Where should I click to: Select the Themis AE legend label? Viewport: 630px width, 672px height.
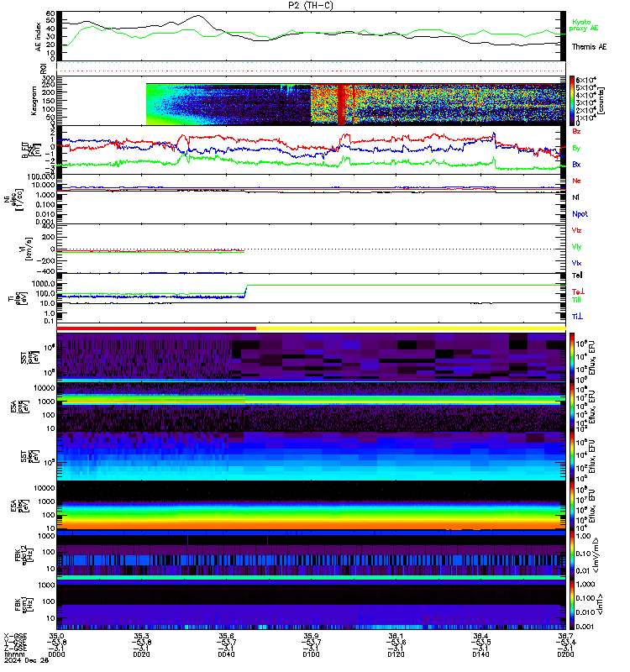(590, 47)
